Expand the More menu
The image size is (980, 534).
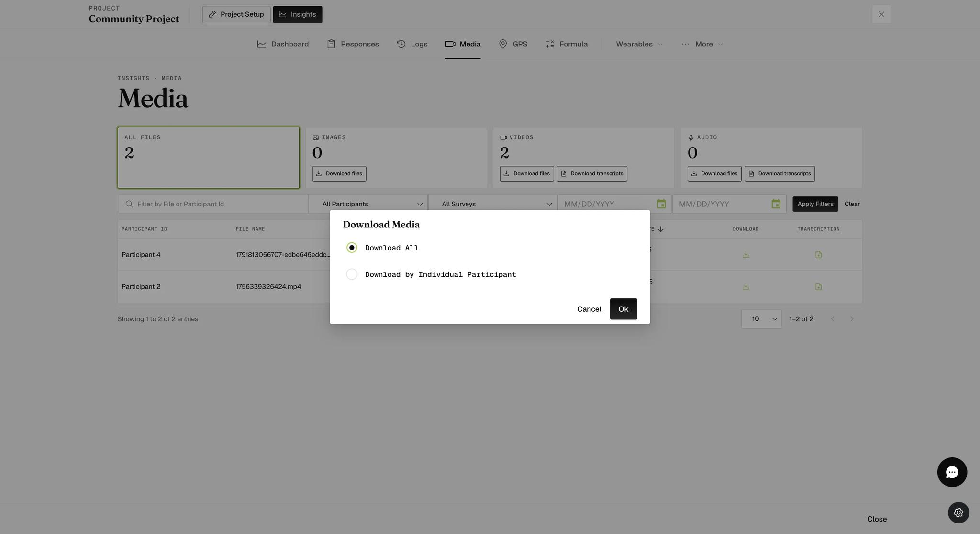[x=702, y=44]
